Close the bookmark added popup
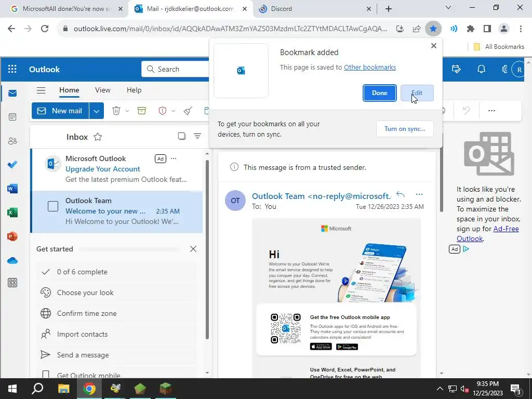The height and width of the screenshot is (399, 532). point(434,46)
